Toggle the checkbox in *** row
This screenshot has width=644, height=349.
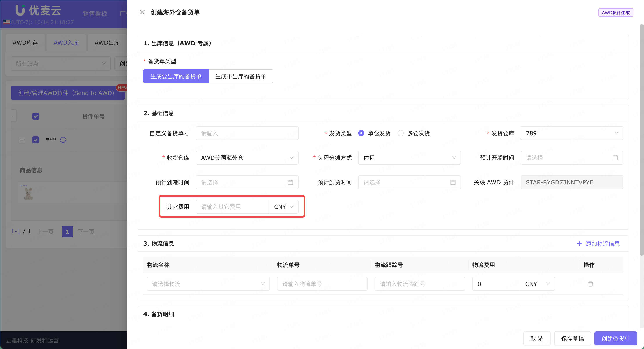tap(36, 140)
